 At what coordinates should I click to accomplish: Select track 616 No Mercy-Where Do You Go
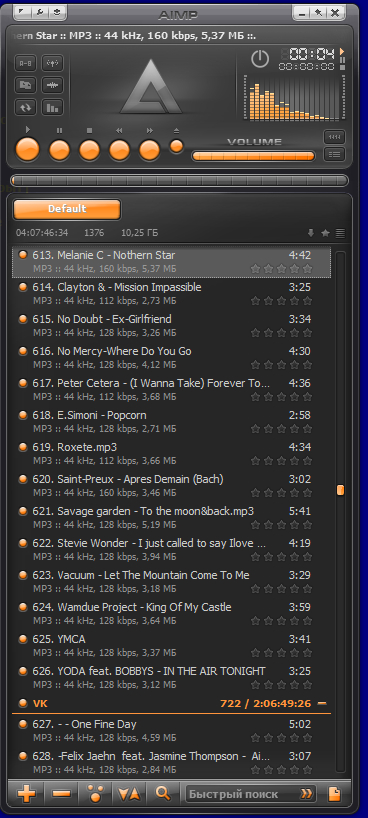171,357
